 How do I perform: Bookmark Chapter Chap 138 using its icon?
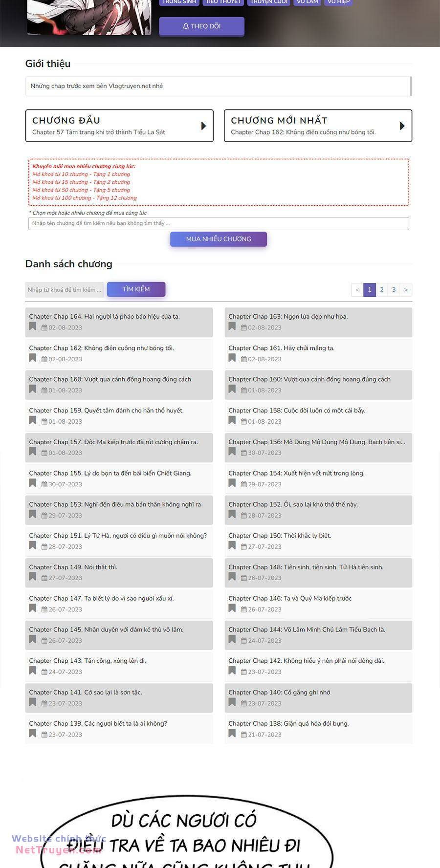pos(232,733)
